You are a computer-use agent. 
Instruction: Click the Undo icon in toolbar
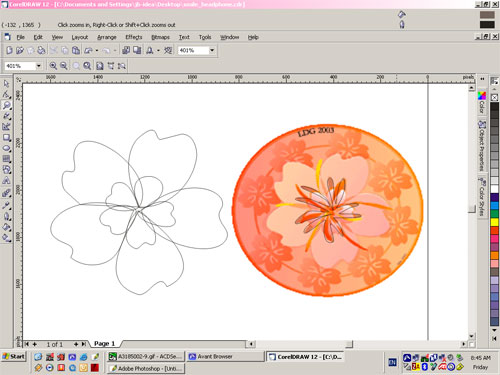pos(88,50)
